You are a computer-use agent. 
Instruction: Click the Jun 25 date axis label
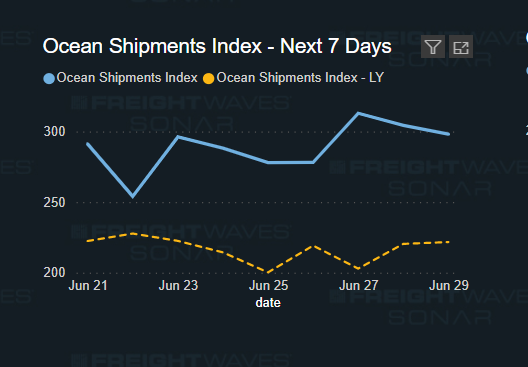[x=268, y=286]
